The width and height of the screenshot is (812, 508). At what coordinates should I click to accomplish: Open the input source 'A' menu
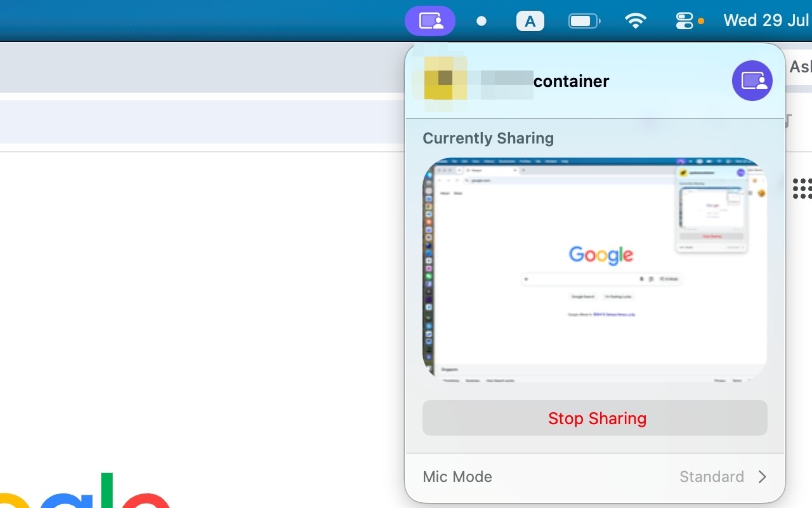coord(530,22)
